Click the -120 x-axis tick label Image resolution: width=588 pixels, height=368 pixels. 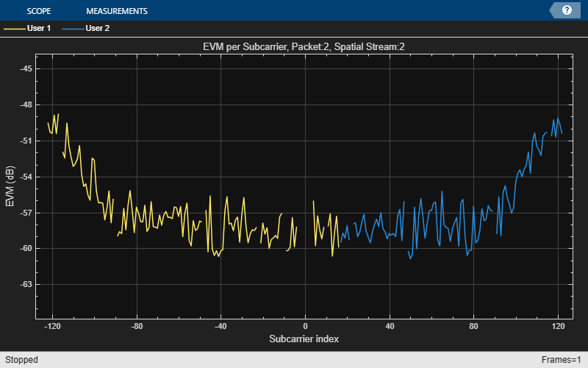(53, 325)
